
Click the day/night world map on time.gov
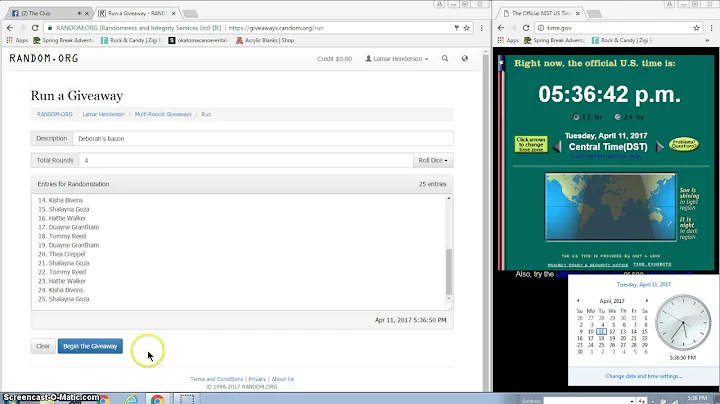(610, 207)
